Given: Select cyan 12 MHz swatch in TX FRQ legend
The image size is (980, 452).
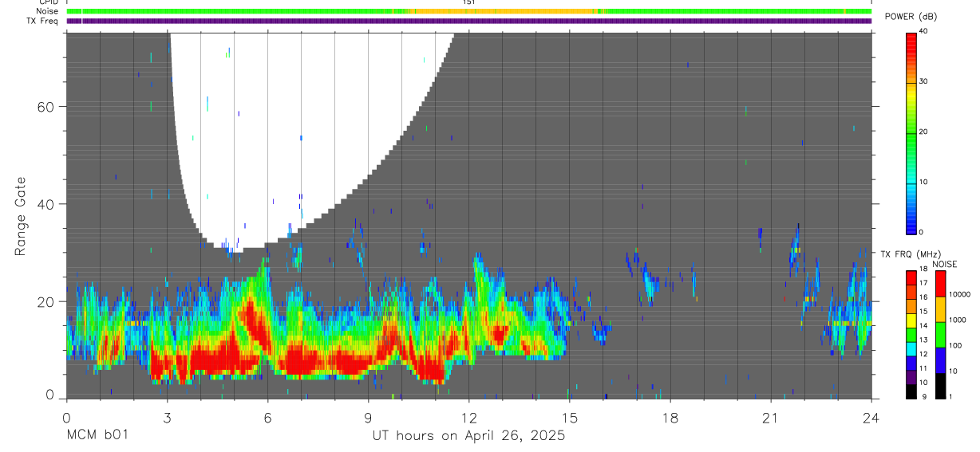Looking at the screenshot, I should (x=911, y=350).
